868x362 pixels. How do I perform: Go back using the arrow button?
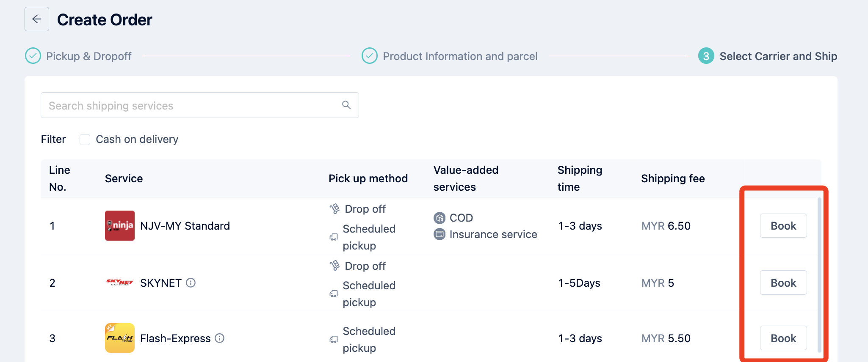coord(37,19)
